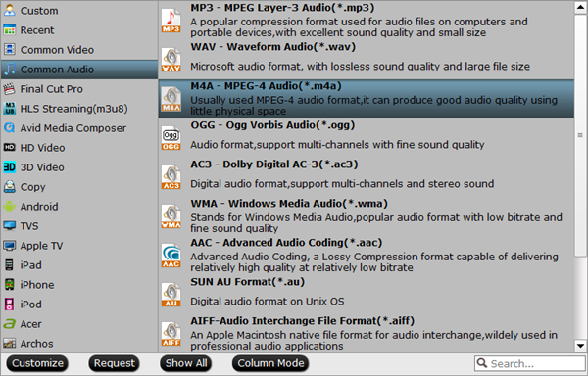This screenshot has height=376, width=588.
Task: Switch to Column Mode
Action: [270, 363]
